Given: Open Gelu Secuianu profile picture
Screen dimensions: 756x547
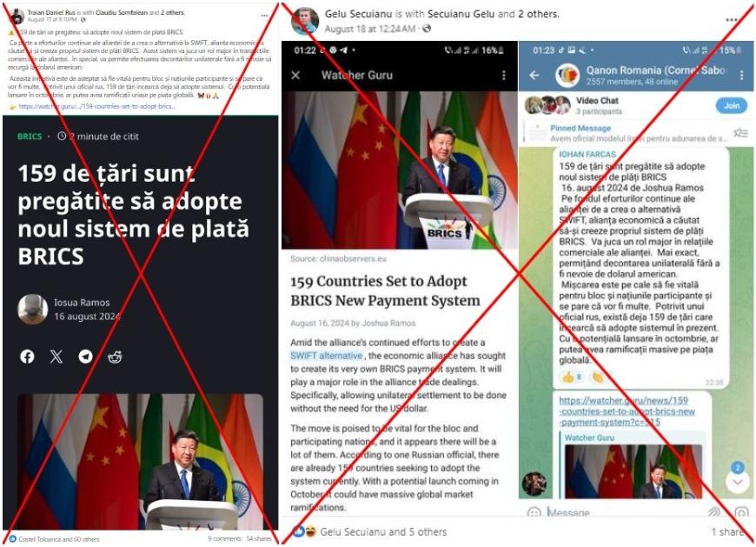Looking at the screenshot, I should (x=305, y=21).
